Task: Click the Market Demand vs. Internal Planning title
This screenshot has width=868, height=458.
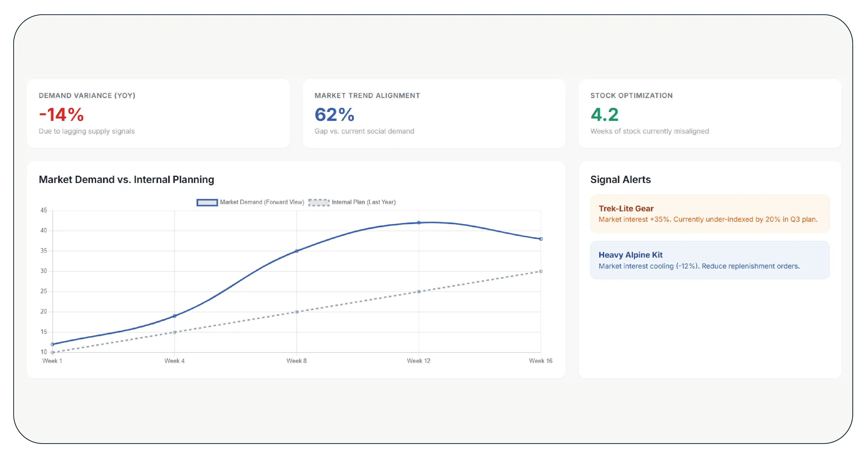Action: (126, 179)
